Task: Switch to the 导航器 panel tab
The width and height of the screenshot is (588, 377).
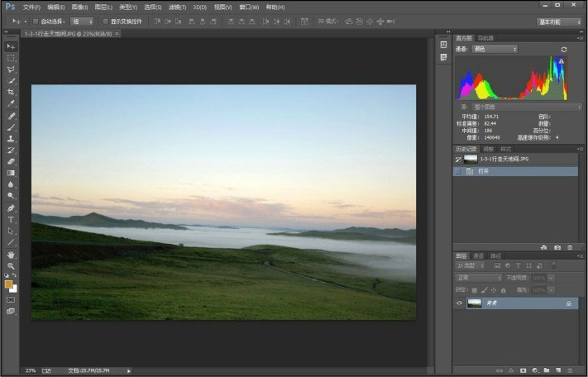Action: [x=485, y=38]
